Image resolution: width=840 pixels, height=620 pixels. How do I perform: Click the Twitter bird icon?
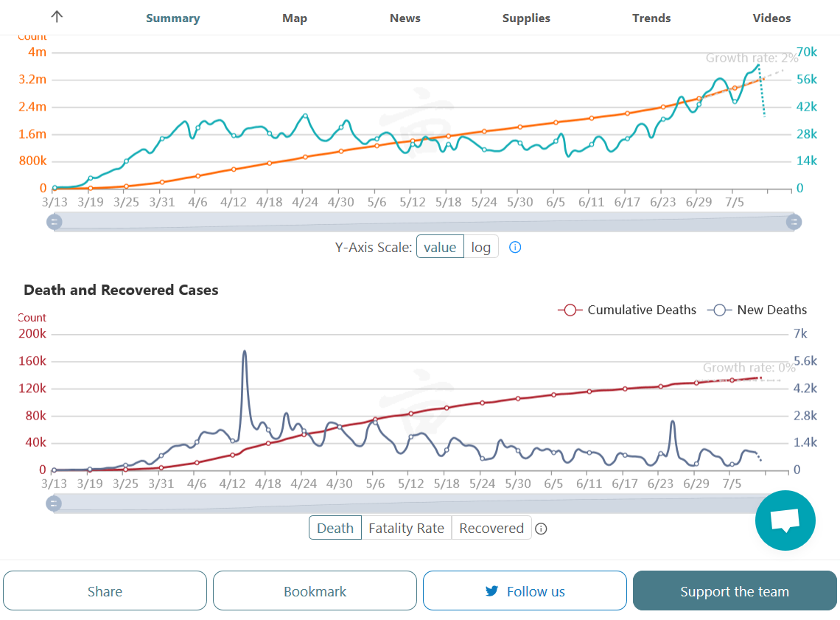coord(491,591)
